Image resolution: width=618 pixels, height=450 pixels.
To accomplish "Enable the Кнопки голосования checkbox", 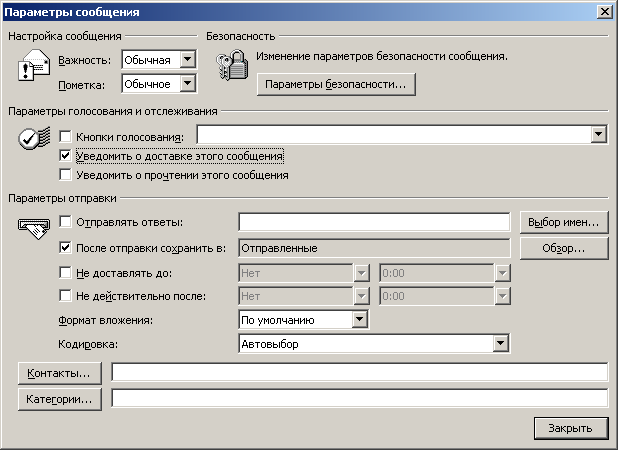I will (x=65, y=137).
